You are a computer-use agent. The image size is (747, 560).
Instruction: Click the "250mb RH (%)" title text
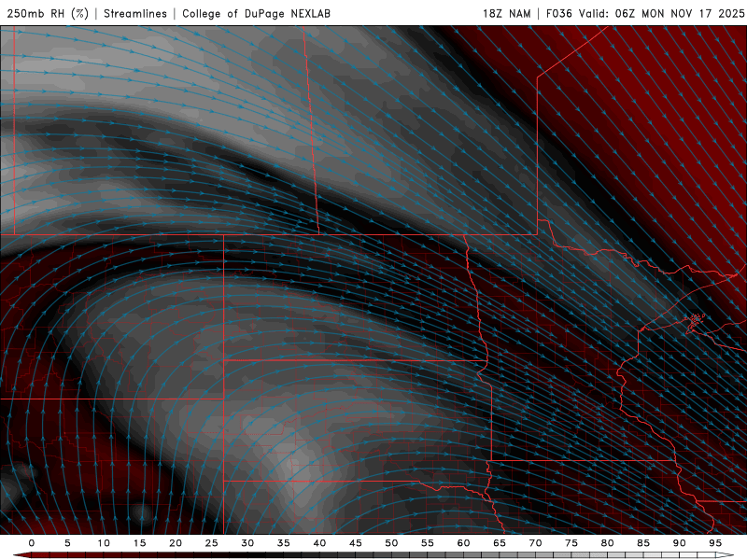pos(48,13)
